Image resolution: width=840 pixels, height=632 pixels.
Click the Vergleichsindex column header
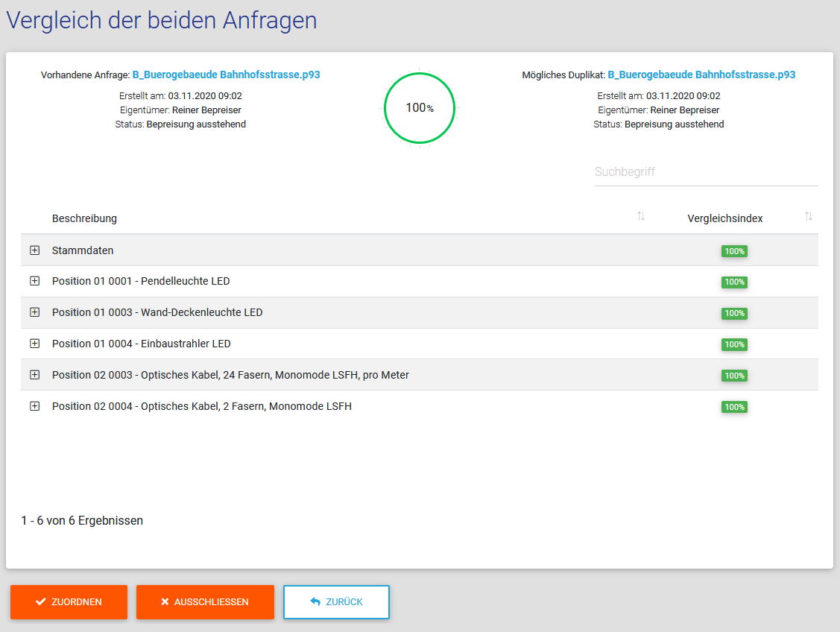tap(724, 218)
